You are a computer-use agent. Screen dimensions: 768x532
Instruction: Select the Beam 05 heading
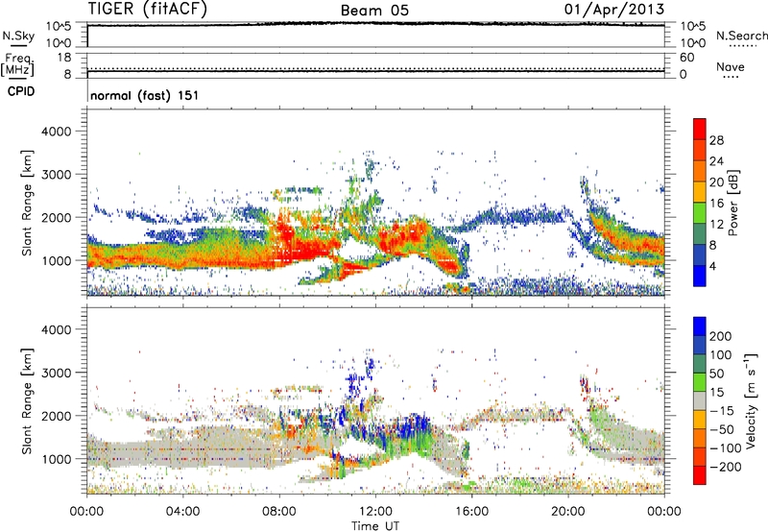click(374, 11)
